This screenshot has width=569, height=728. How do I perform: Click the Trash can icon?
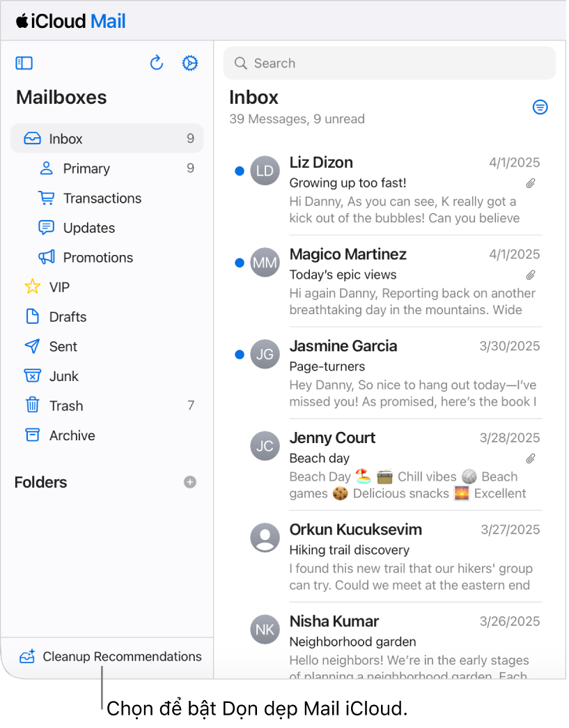click(32, 405)
